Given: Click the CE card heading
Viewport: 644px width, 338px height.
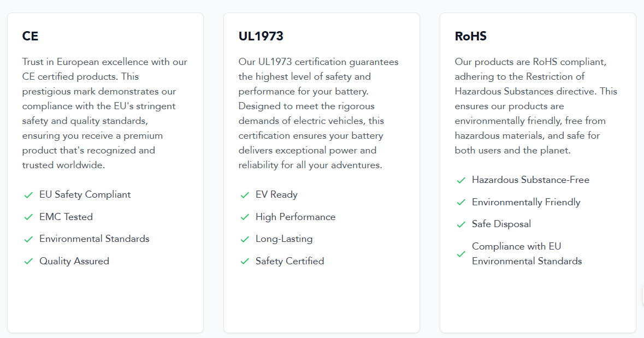Looking at the screenshot, I should (30, 36).
